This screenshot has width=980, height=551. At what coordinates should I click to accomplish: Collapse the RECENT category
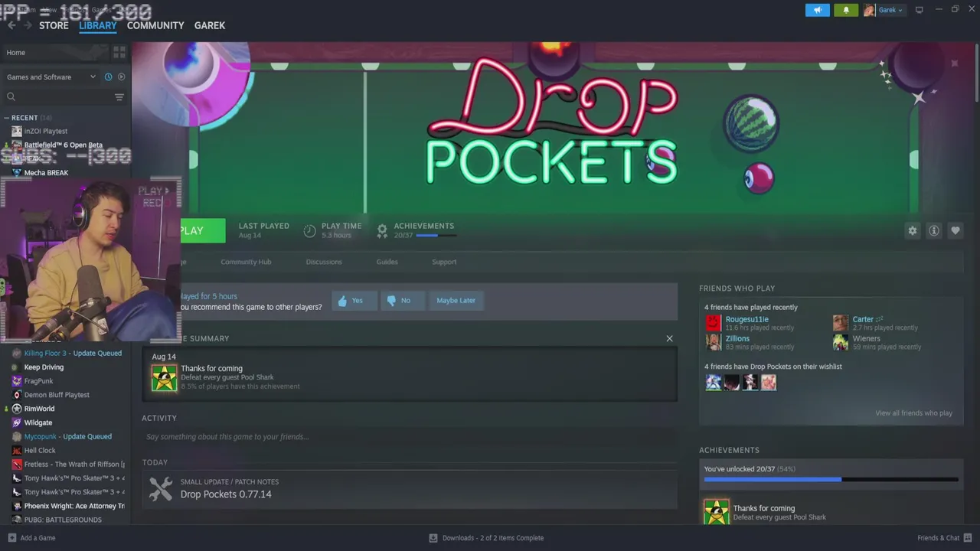click(x=6, y=118)
